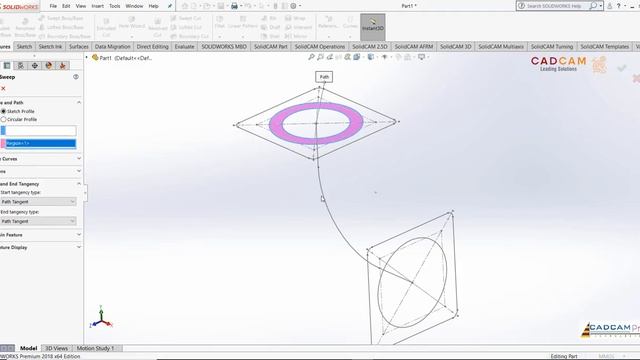This screenshot has width=640, height=360.
Task: Click the Zoom to Area icon
Action: click(320, 57)
